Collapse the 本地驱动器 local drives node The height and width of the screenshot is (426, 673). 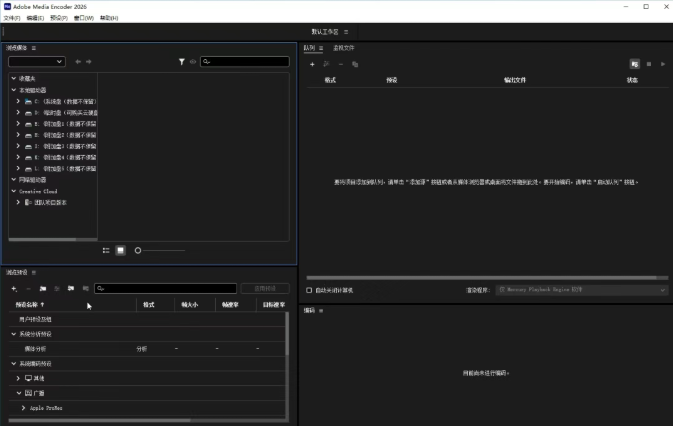[x=14, y=90]
